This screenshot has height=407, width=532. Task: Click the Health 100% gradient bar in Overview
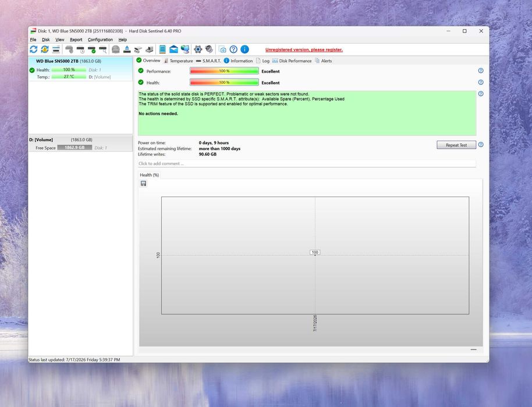click(224, 83)
